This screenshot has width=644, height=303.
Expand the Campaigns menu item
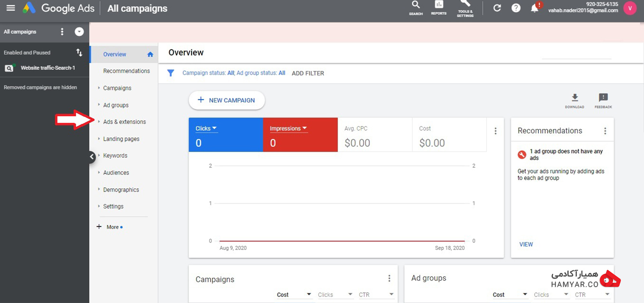click(117, 88)
